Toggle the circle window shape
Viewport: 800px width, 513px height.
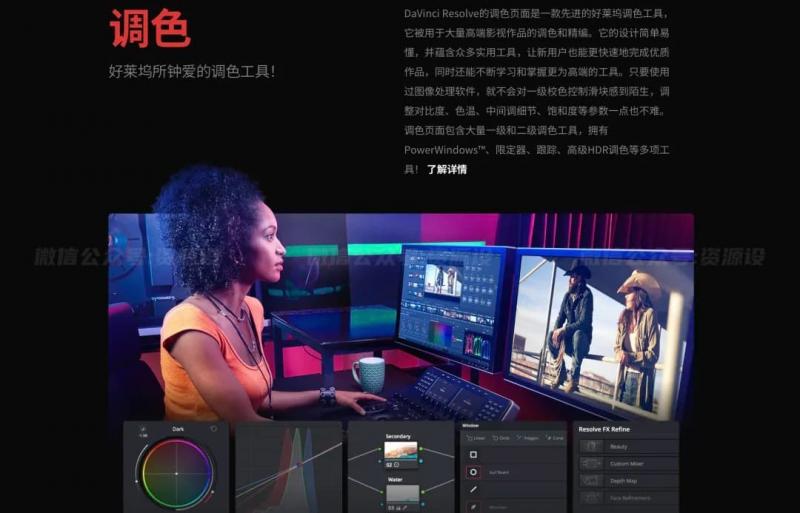(x=474, y=472)
